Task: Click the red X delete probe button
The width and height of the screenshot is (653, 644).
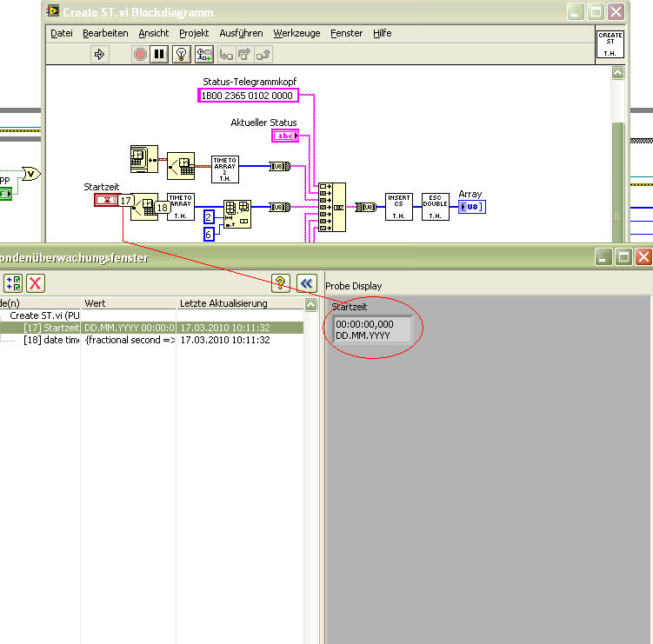Action: [x=36, y=283]
